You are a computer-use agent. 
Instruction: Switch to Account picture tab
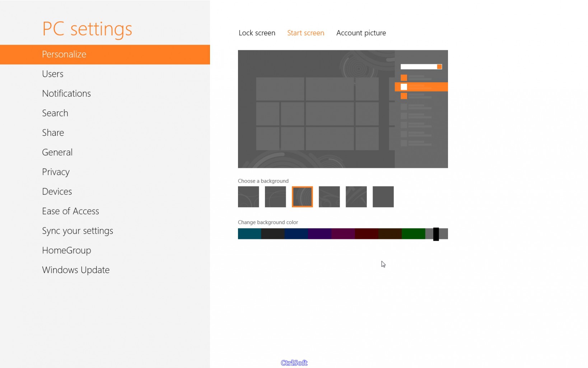click(x=361, y=33)
